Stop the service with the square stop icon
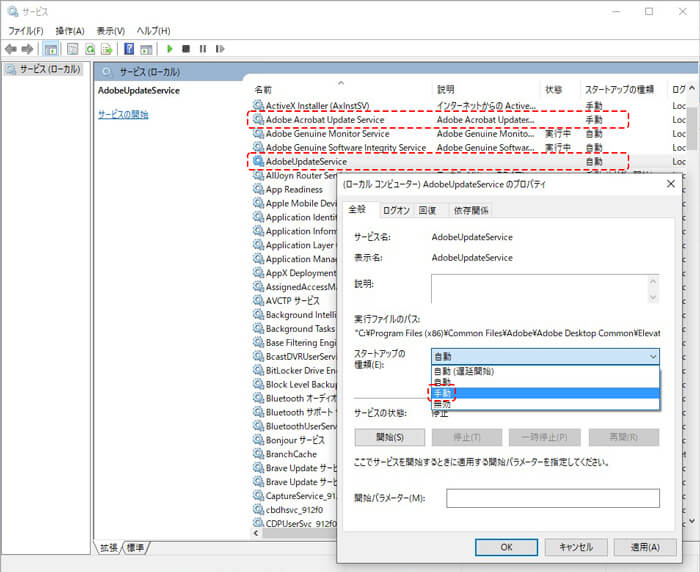This screenshot has width=700, height=572. point(186,49)
